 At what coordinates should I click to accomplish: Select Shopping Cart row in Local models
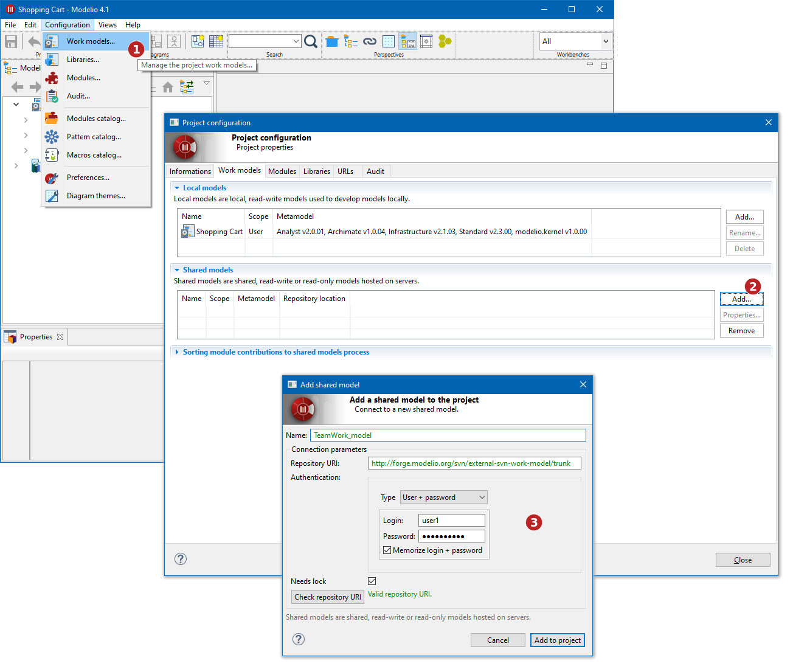pos(449,232)
